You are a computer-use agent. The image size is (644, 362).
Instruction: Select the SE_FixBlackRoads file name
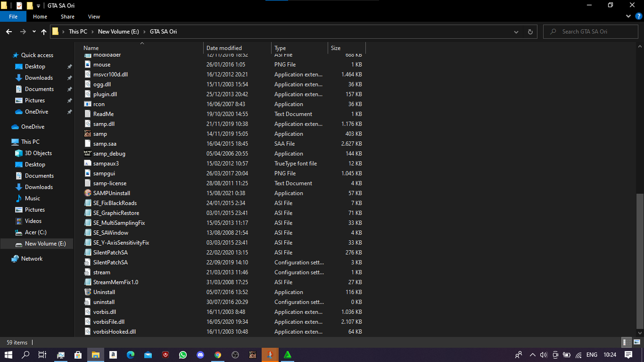[115, 203]
